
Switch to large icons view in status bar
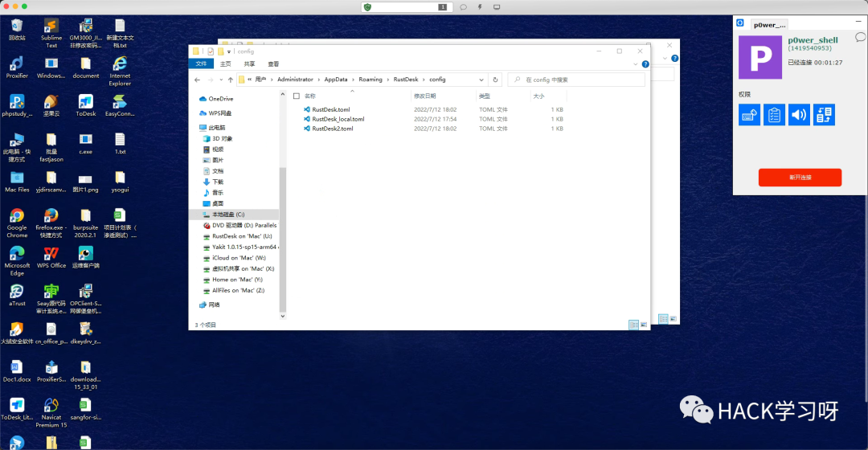[643, 325]
